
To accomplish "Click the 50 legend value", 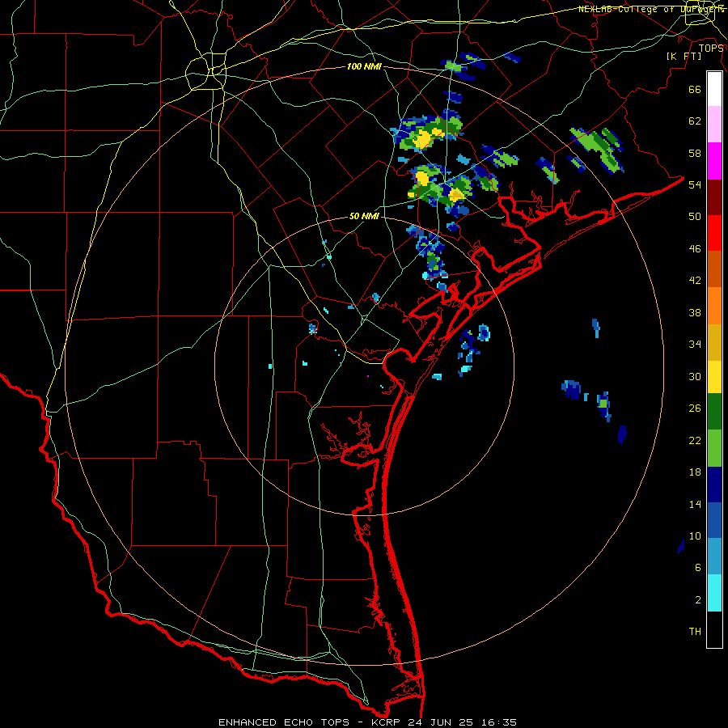I will [x=695, y=217].
